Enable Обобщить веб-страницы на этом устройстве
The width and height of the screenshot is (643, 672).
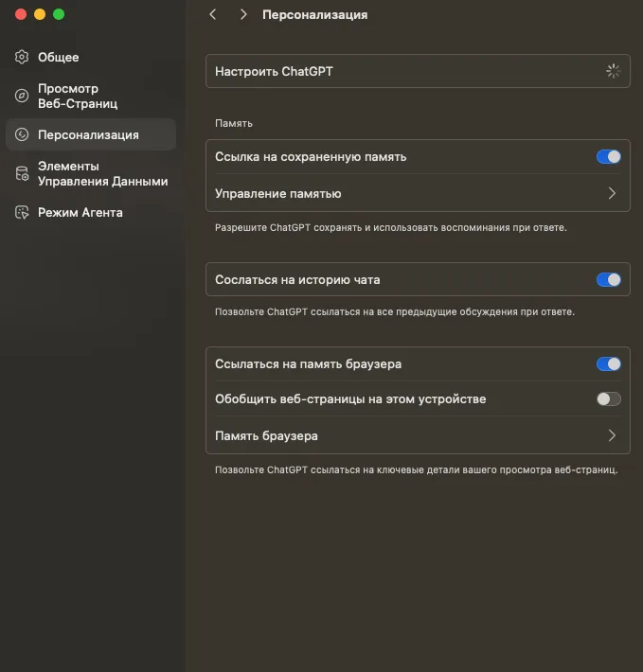608,399
